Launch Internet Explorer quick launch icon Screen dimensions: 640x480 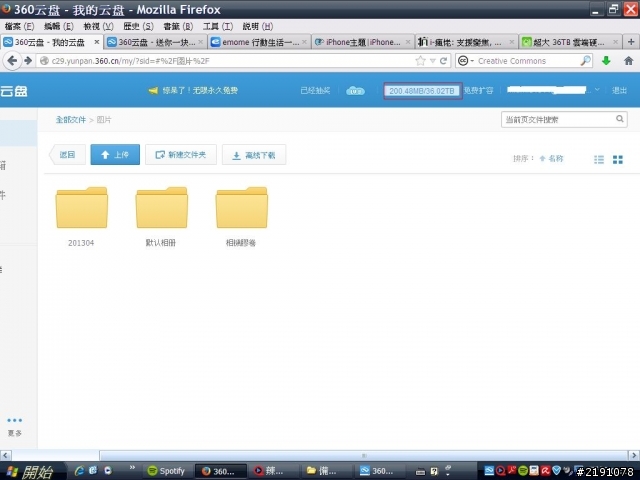click(79, 471)
